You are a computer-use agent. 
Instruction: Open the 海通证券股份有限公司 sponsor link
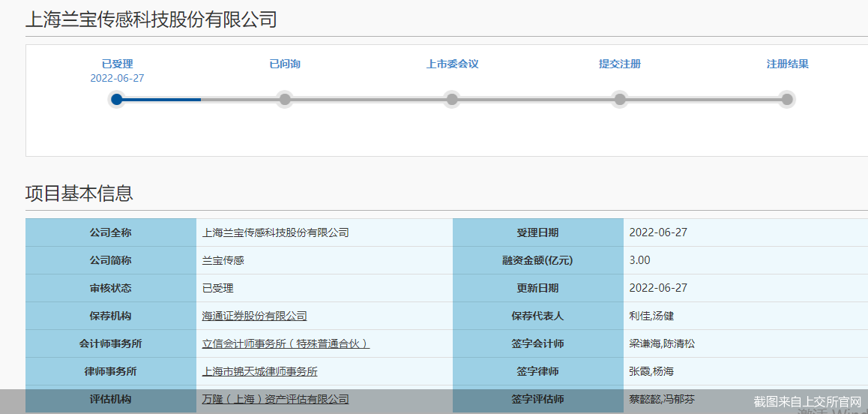pos(254,316)
